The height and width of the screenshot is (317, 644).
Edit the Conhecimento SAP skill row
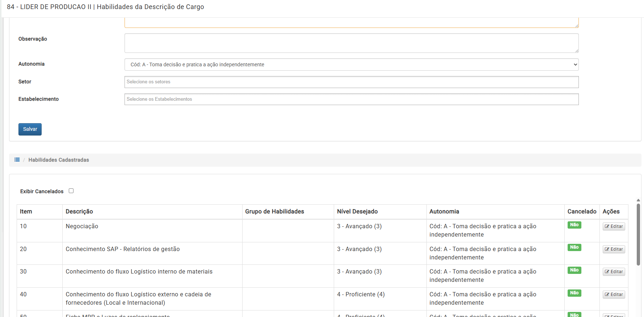pos(614,249)
